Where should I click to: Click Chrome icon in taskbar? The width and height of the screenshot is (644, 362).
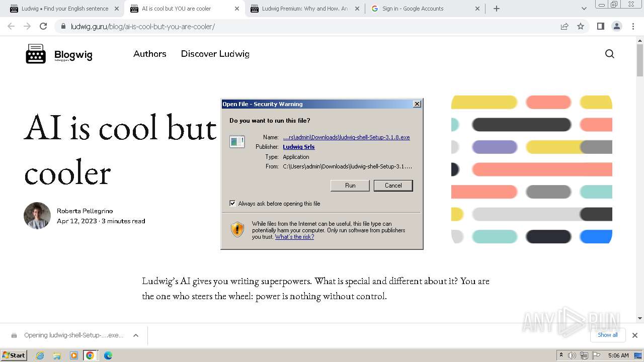point(90,355)
